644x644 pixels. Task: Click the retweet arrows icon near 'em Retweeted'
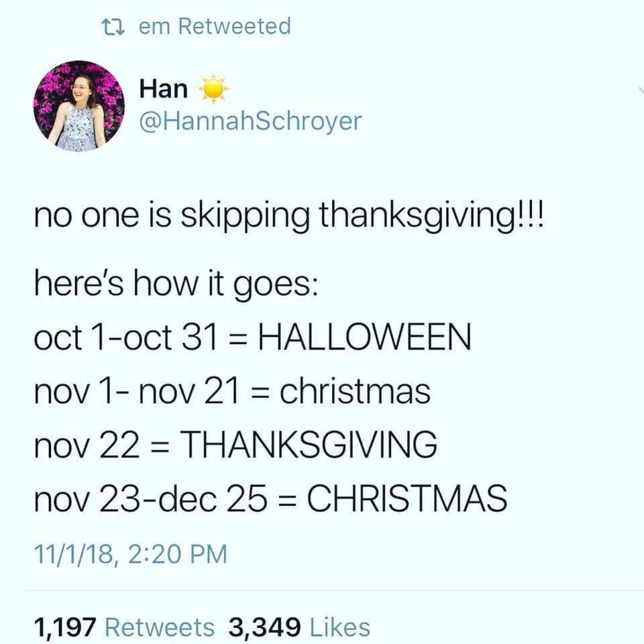117,25
